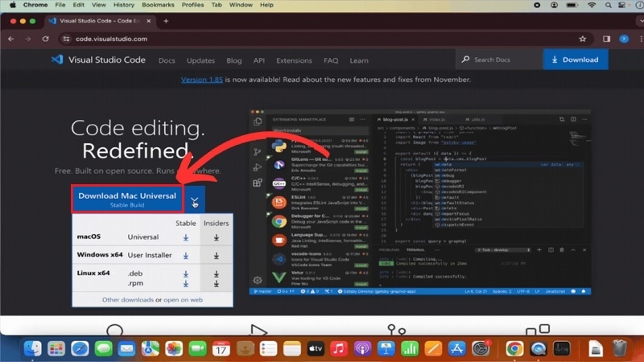The width and height of the screenshot is (644, 362).
Task: Open Finder from the dock
Action: click(x=32, y=348)
